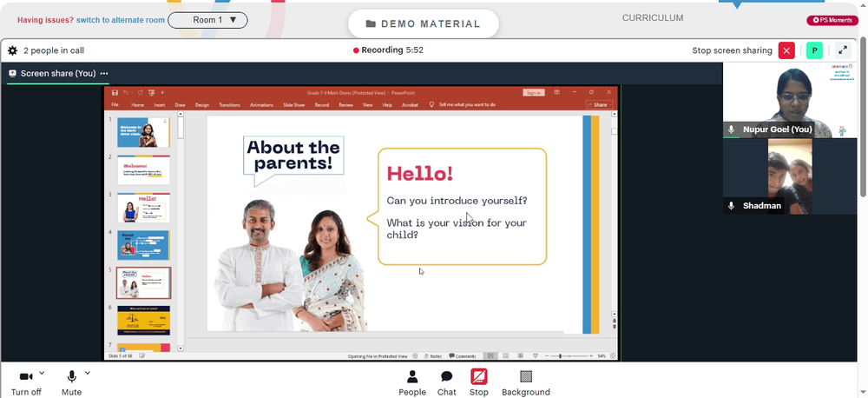This screenshot has width=868, height=398.
Task: Click Ribbon Display Options icon
Action: [x=557, y=93]
